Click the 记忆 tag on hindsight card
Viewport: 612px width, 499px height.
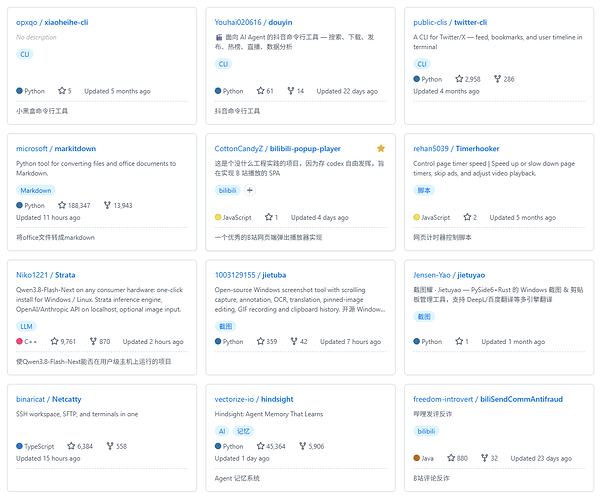click(x=243, y=431)
